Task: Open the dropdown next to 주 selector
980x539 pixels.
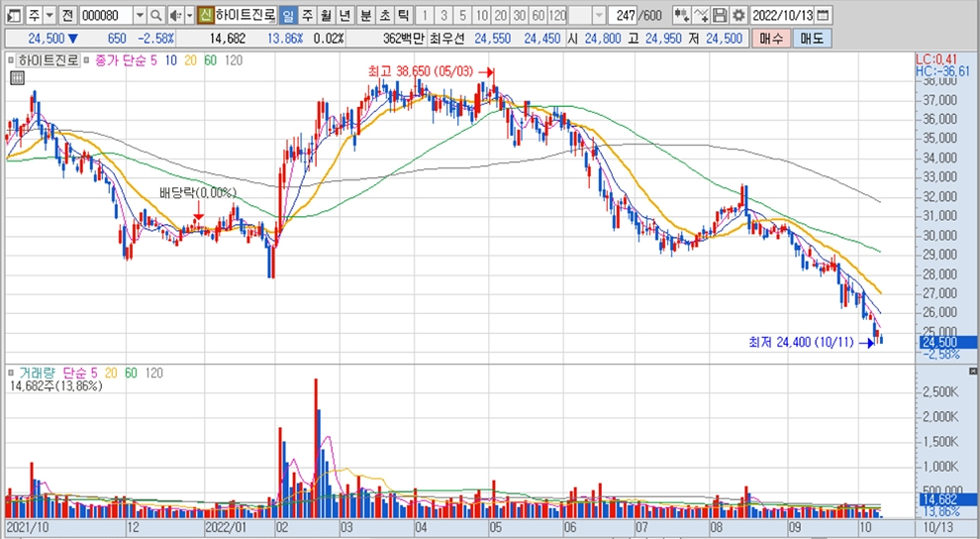Action: point(49,16)
